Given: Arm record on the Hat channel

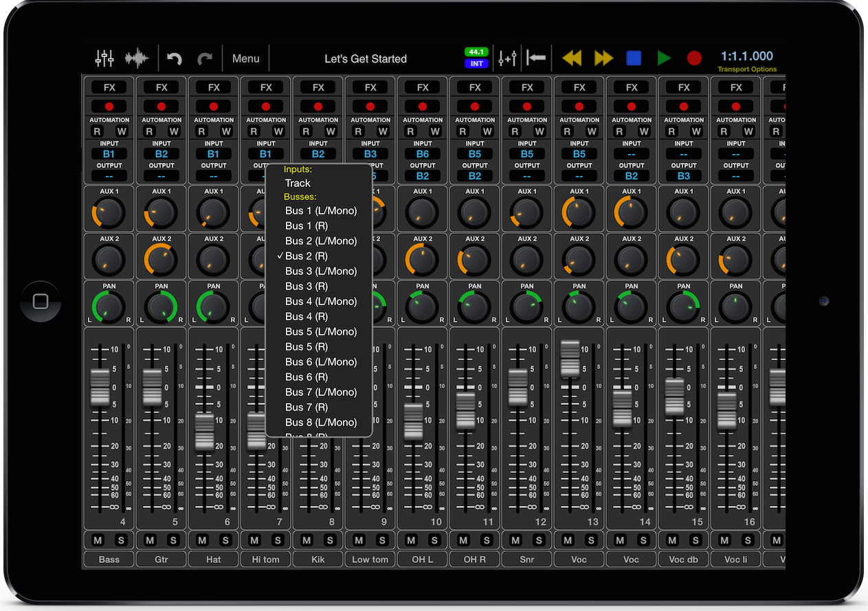Looking at the screenshot, I should coord(214,107).
